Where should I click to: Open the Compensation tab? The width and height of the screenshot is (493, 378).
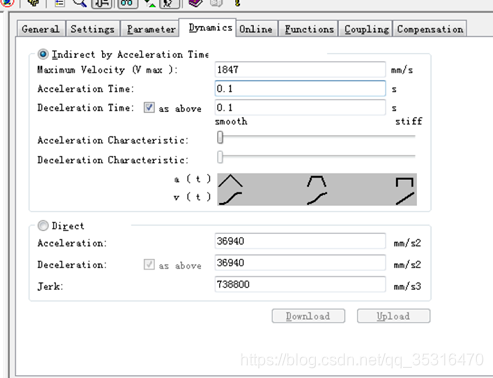[430, 29]
